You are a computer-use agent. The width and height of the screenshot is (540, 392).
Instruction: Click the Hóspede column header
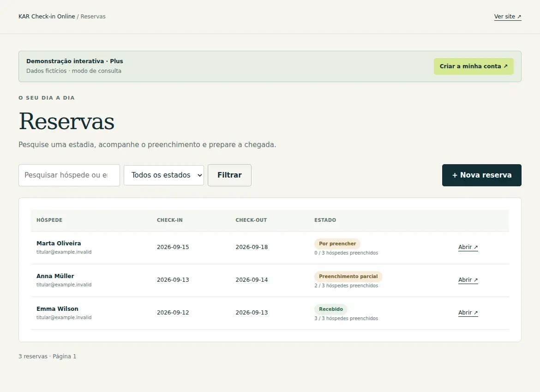(x=49, y=220)
